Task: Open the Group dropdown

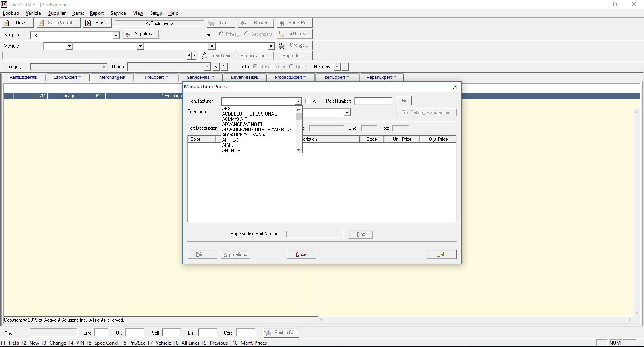Action: tap(207, 67)
